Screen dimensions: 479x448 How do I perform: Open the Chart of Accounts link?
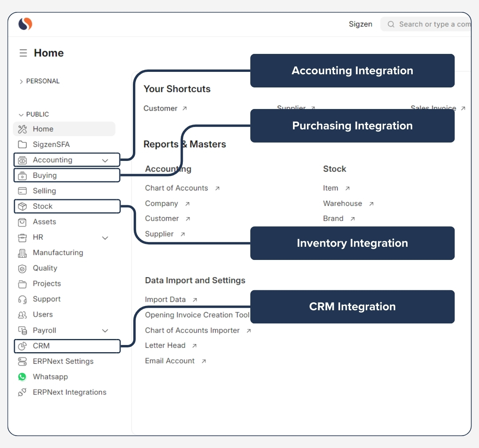point(176,188)
